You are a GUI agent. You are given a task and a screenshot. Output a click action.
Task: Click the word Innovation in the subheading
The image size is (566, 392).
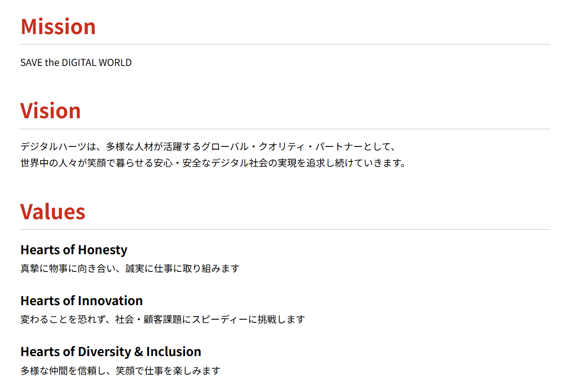(110, 301)
